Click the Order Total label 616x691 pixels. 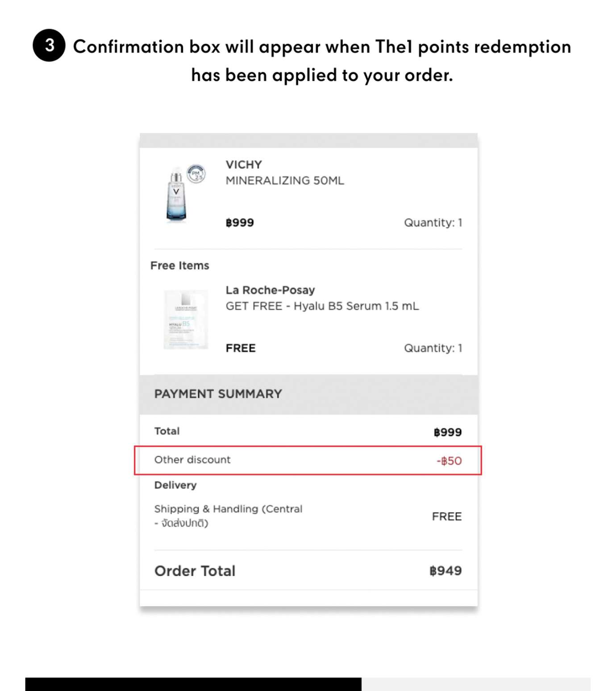pos(195,571)
